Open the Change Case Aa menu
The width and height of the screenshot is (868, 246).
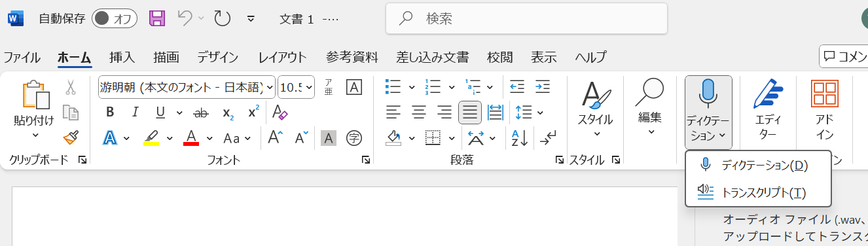coord(238,138)
